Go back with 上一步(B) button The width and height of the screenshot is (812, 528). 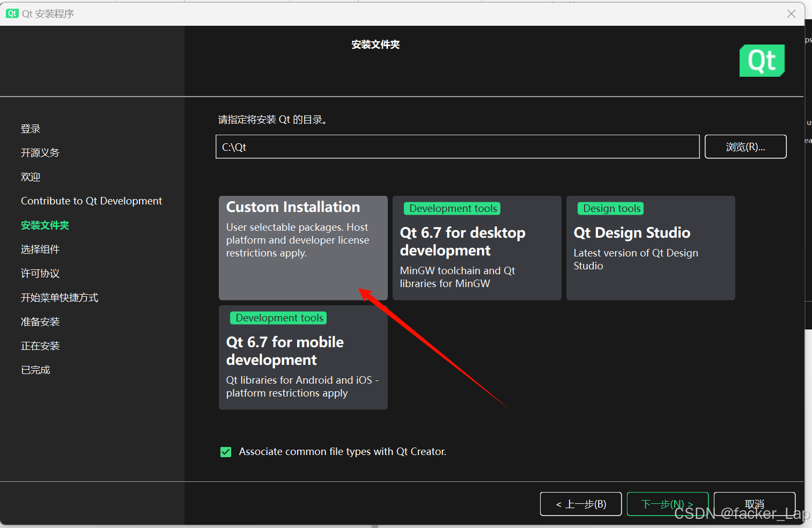(x=581, y=504)
